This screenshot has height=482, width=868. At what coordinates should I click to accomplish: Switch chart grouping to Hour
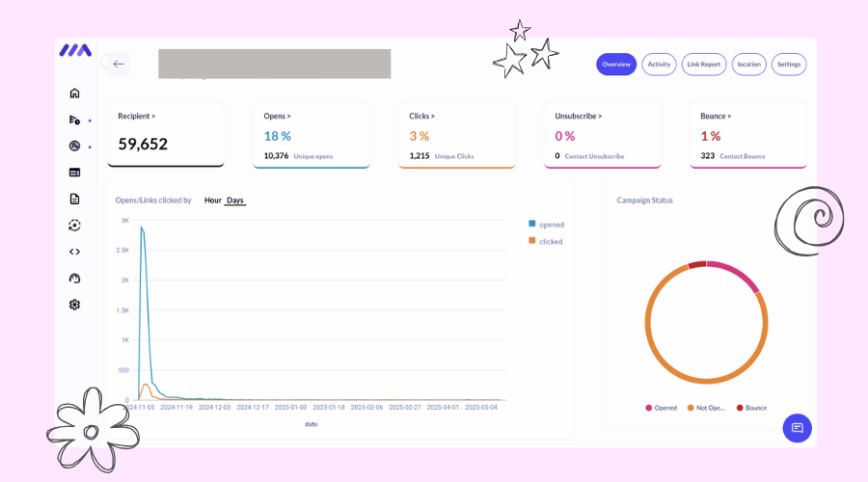212,201
